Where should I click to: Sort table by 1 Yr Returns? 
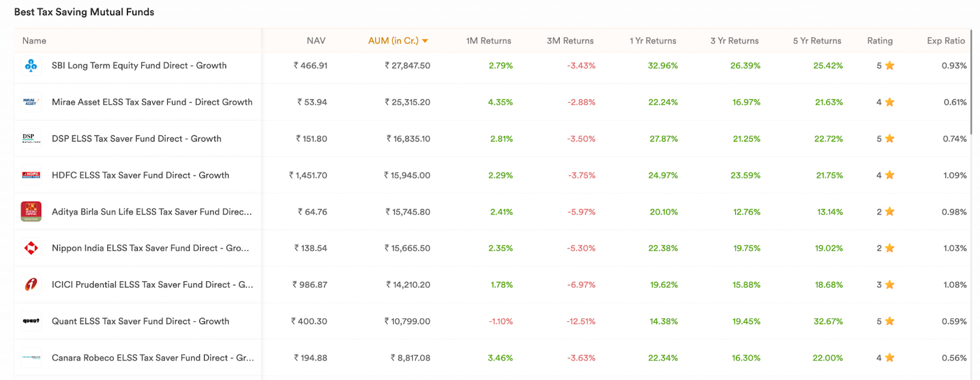point(653,40)
